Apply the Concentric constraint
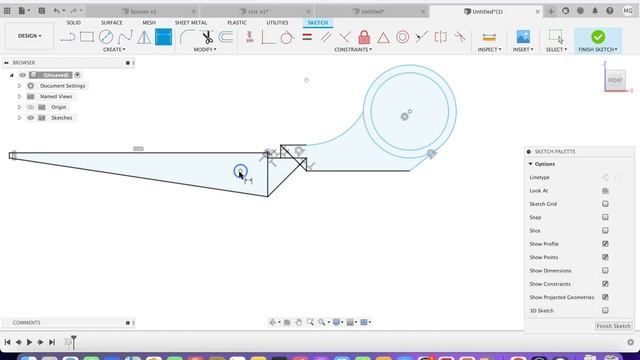The image size is (640, 360). point(402,37)
